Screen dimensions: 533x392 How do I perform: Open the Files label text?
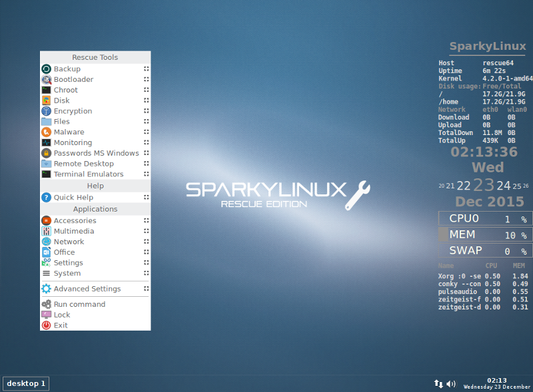pyautogui.click(x=61, y=122)
